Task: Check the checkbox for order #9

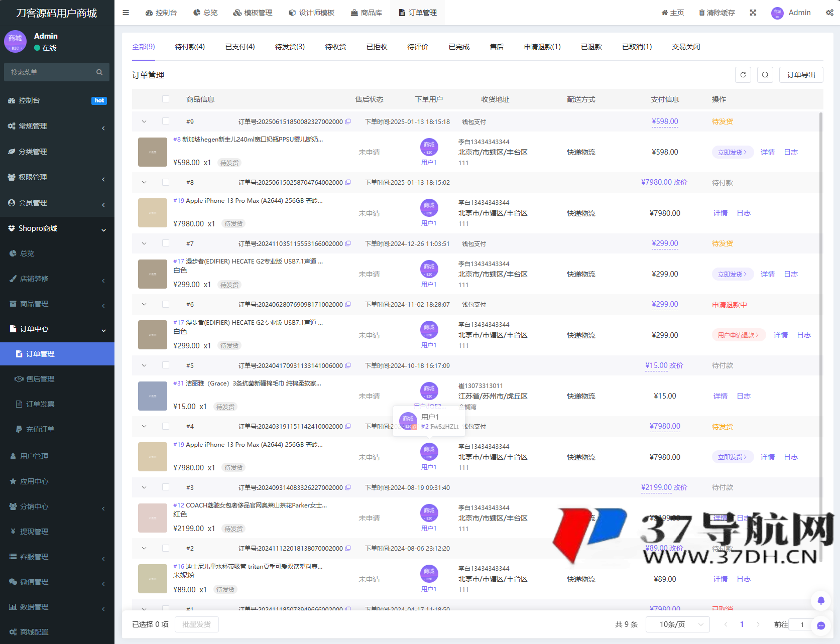Action: [166, 121]
